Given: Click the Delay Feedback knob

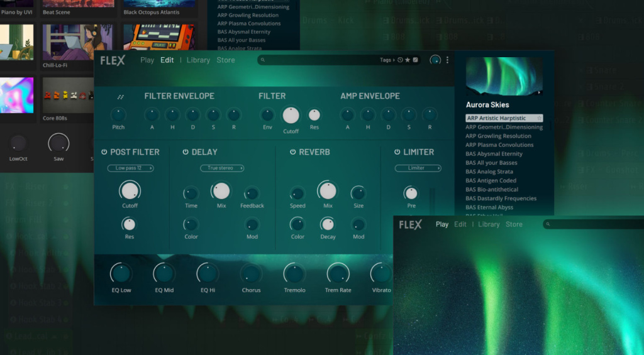Looking at the screenshot, I should [x=252, y=194].
